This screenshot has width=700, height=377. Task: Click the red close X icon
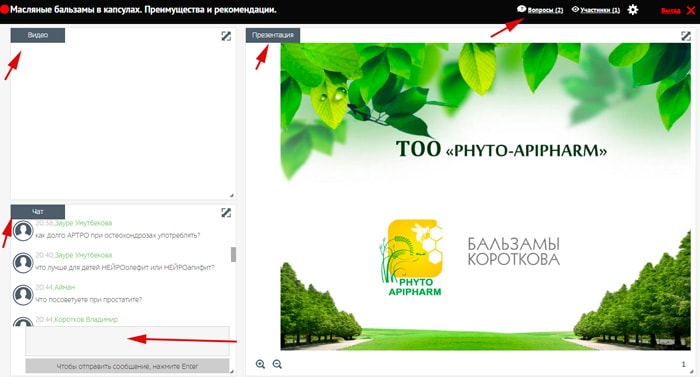click(x=691, y=10)
